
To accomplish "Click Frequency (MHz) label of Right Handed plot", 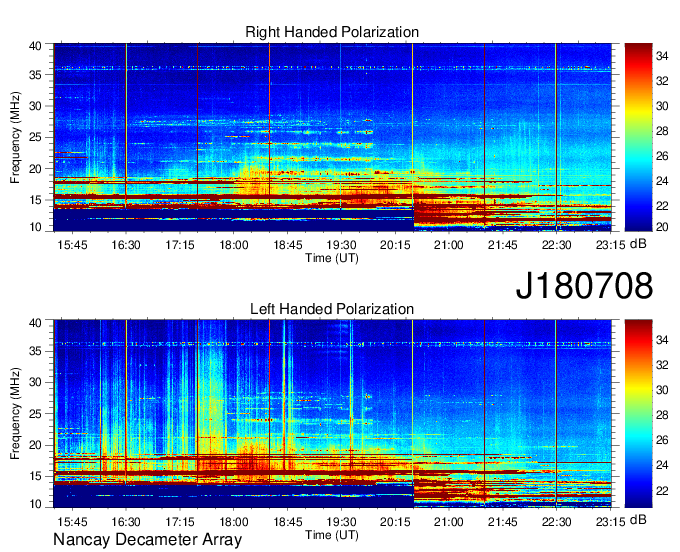I will click(15, 137).
